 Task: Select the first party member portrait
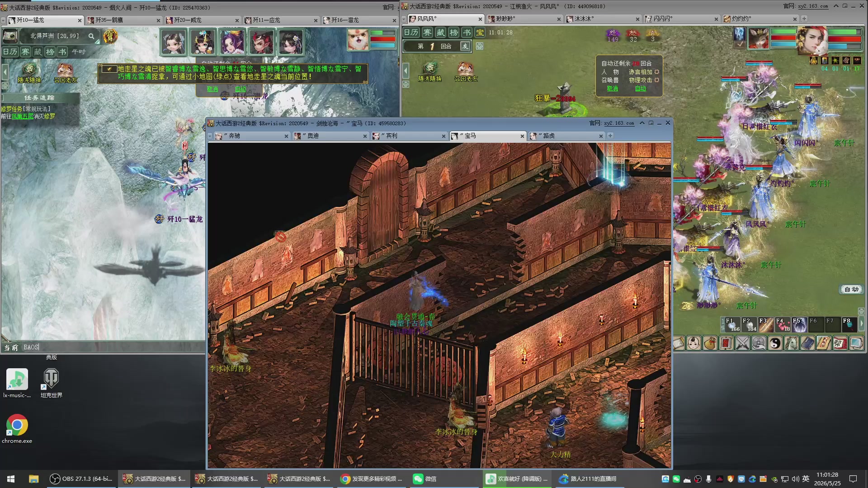tap(173, 42)
